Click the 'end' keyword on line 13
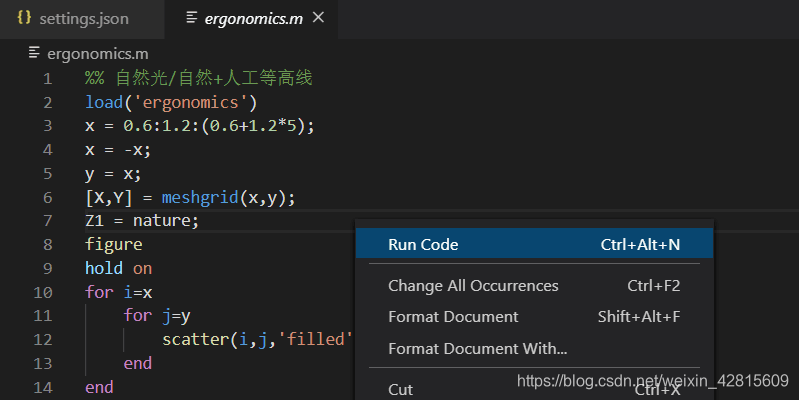Screen dimensions: 799x400 (x=138, y=363)
